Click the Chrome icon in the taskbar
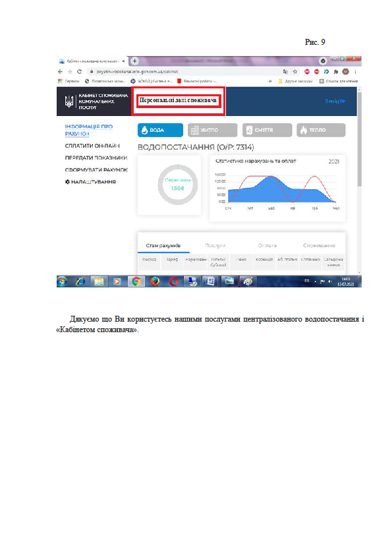Viewport: 392px width, 555px height. coord(136,281)
